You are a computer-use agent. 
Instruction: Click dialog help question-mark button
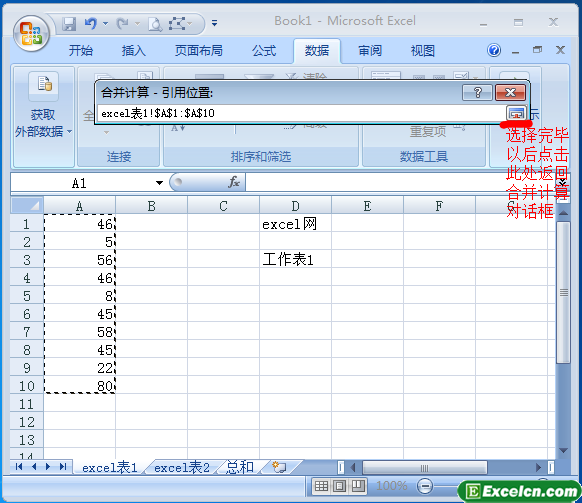point(477,92)
